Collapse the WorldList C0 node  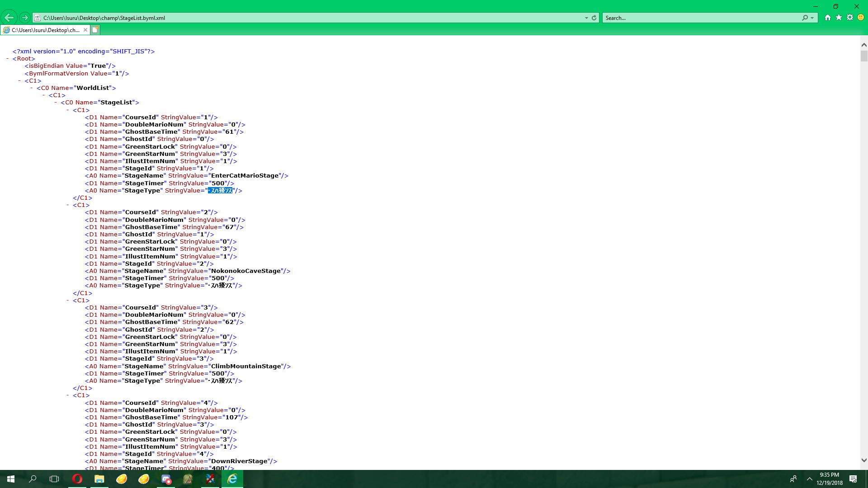(x=31, y=88)
